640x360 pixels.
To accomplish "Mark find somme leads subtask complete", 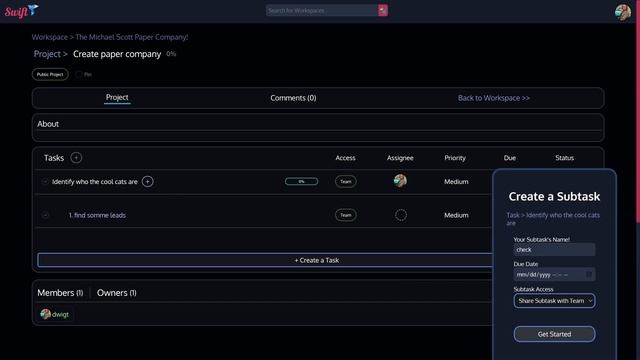I will click(x=45, y=215).
